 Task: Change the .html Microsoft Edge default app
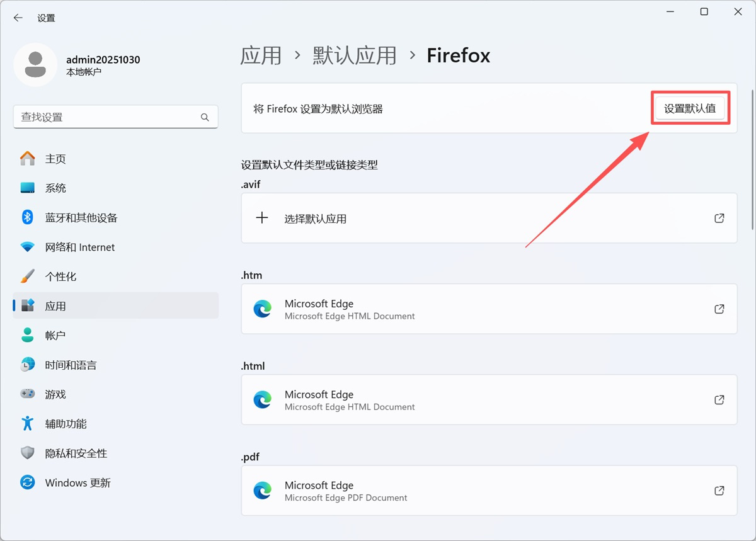488,400
